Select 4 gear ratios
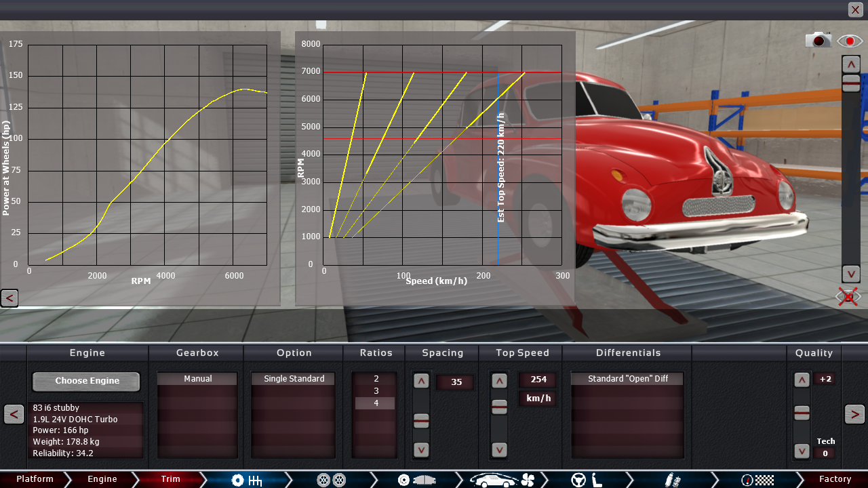 pyautogui.click(x=376, y=403)
